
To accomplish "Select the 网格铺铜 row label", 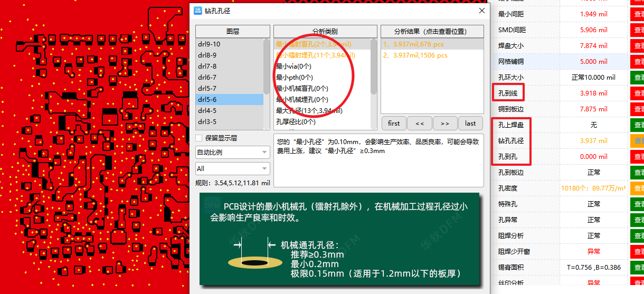I will [511, 62].
